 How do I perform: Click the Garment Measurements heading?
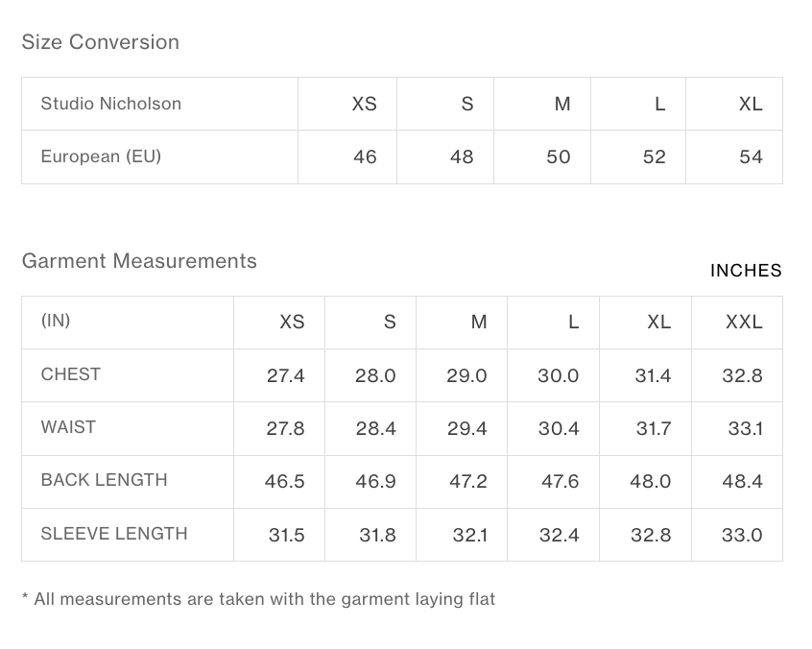coord(139,260)
